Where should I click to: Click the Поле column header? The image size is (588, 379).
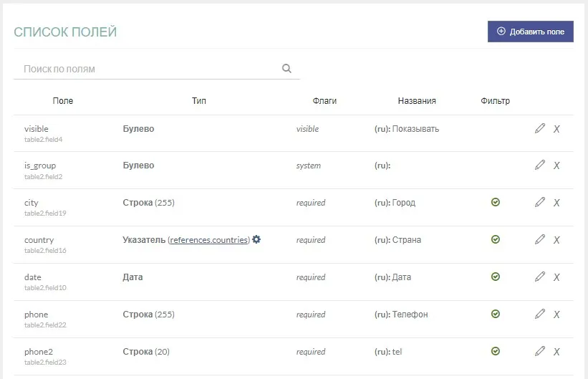click(x=63, y=101)
